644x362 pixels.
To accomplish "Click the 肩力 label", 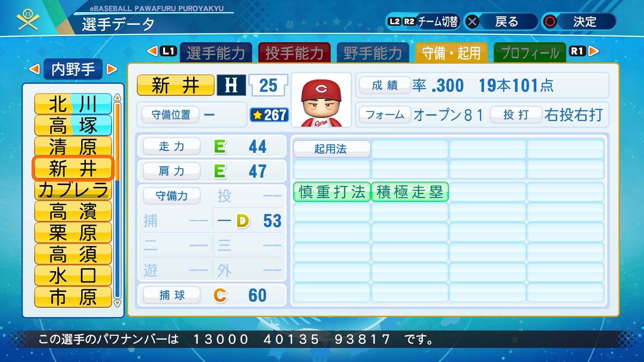I will tap(171, 171).
